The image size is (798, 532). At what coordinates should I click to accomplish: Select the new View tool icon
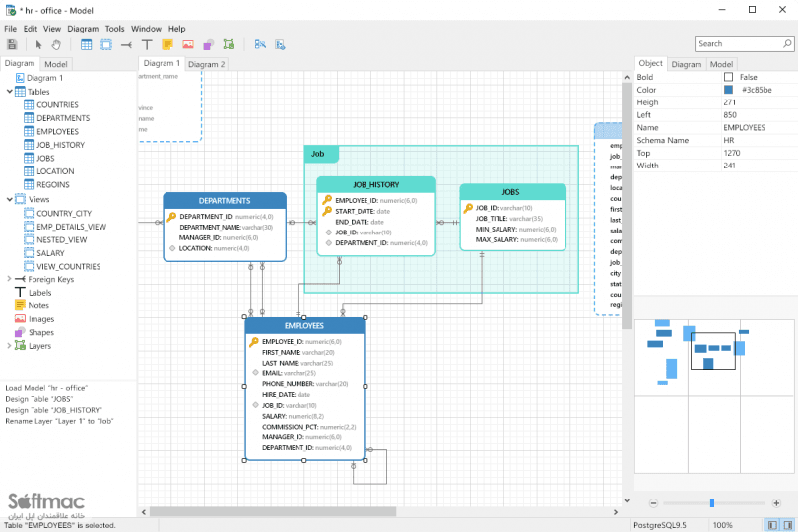tap(106, 44)
